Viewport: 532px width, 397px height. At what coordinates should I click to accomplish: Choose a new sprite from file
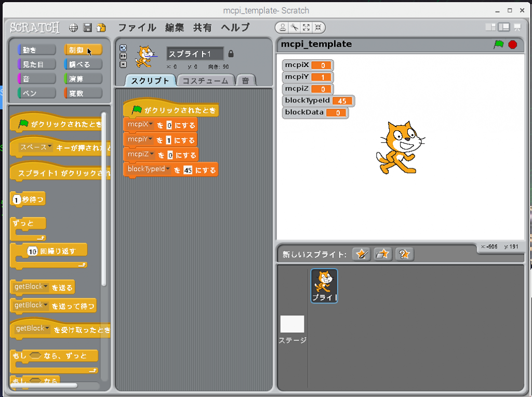(382, 254)
